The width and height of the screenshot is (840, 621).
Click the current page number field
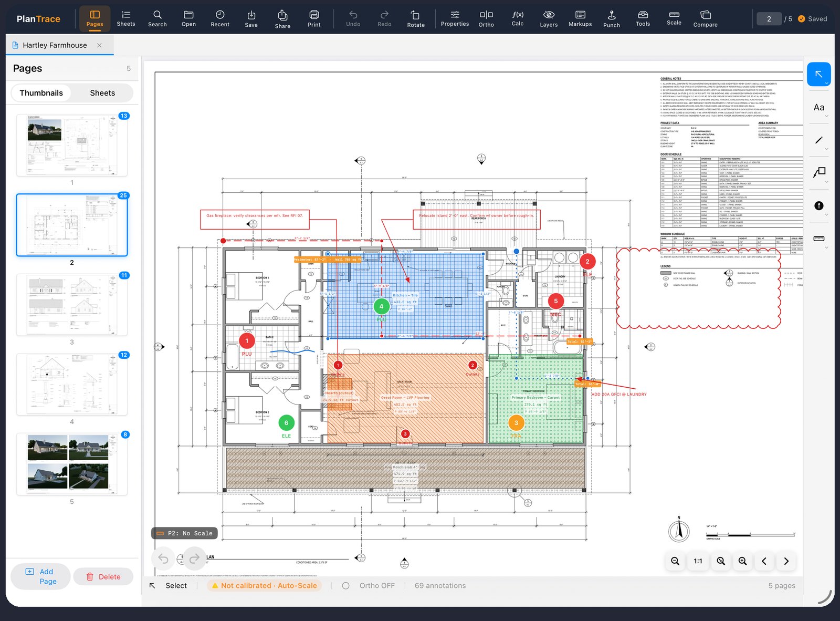[769, 19]
